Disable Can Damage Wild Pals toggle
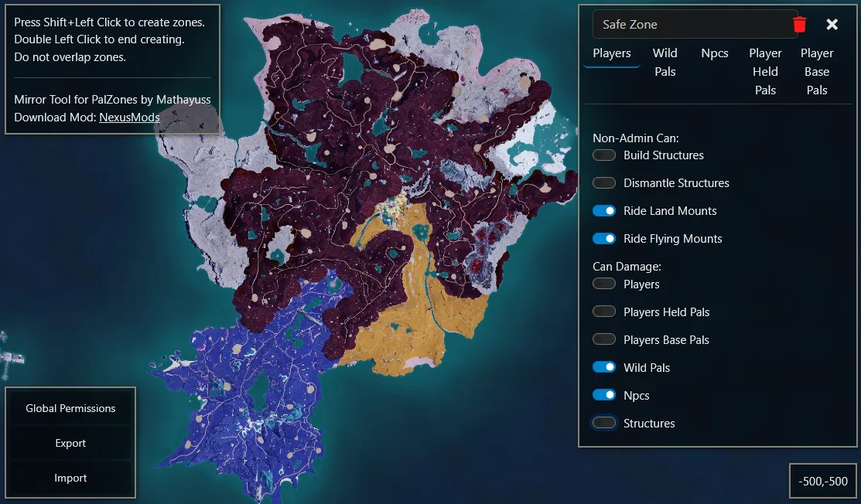 coord(604,367)
